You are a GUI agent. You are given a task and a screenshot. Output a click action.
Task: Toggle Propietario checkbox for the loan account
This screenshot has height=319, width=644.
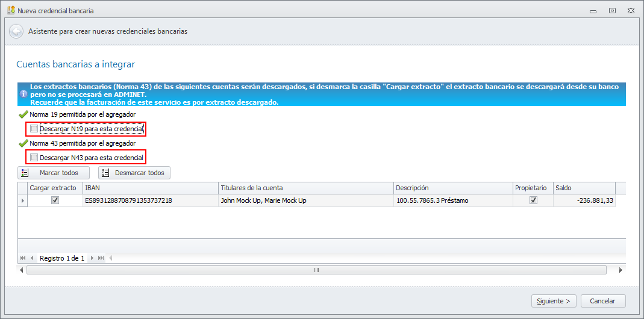[533, 200]
